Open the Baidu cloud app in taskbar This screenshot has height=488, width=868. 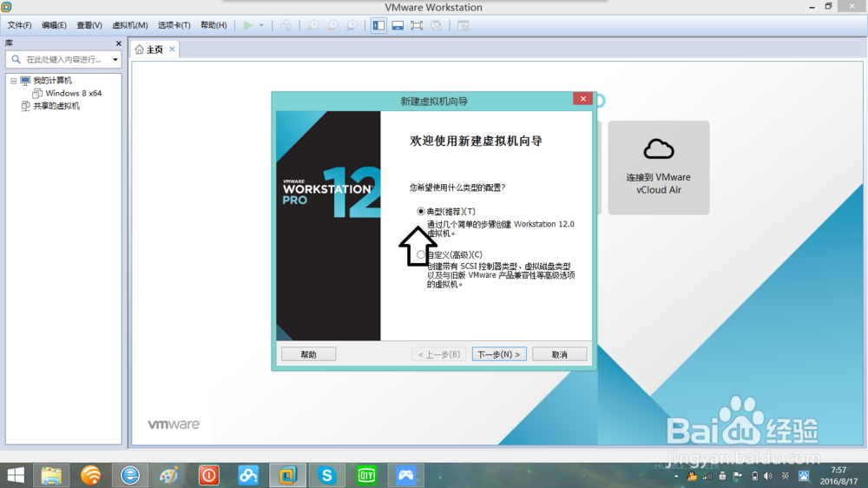[x=248, y=475]
